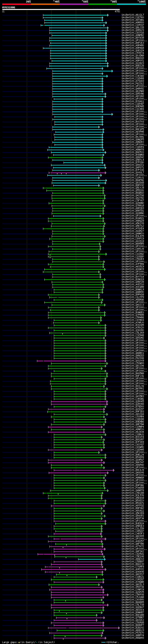The width and height of the screenshot is (148, 644).
Task: Select the query name AV631806
Action: 9,7
